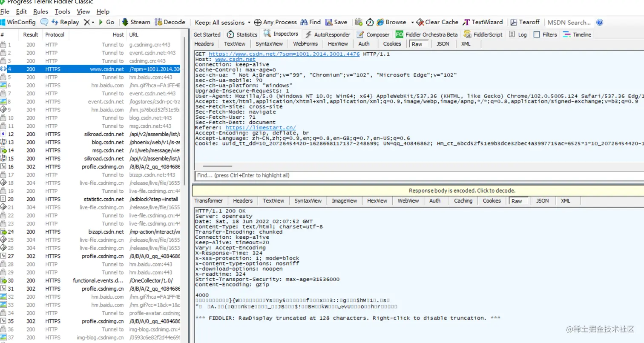Image resolution: width=644 pixels, height=343 pixels.
Task: Switch to the Get Started tab
Action: (x=207, y=34)
